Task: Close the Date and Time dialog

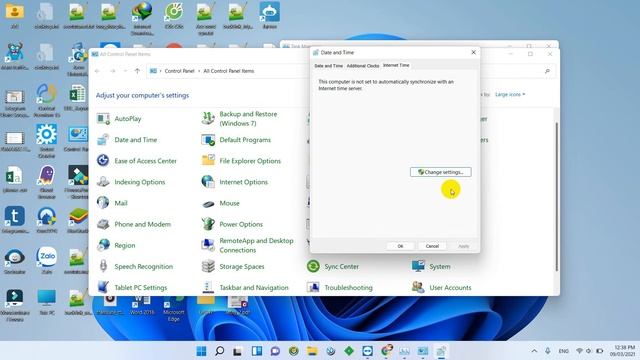Action: (x=473, y=52)
